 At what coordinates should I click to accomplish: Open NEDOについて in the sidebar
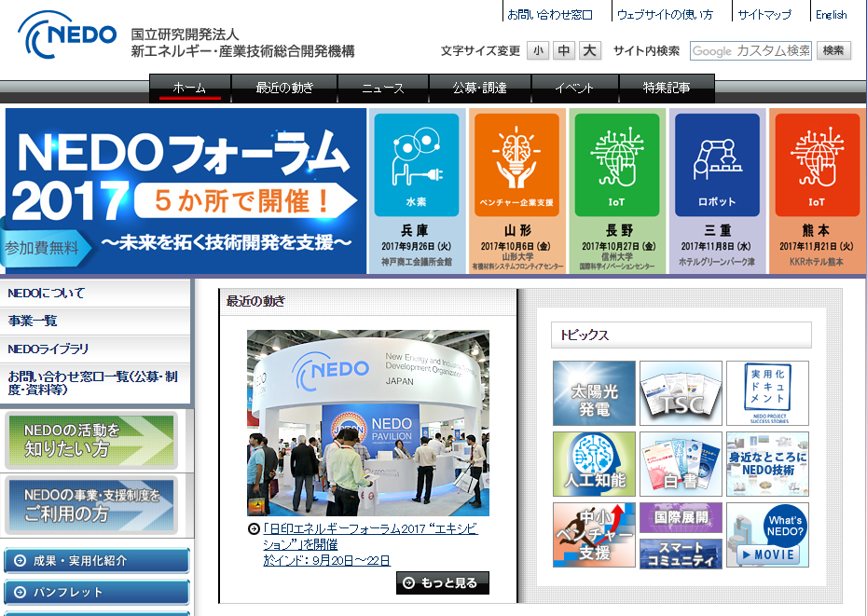click(95, 293)
